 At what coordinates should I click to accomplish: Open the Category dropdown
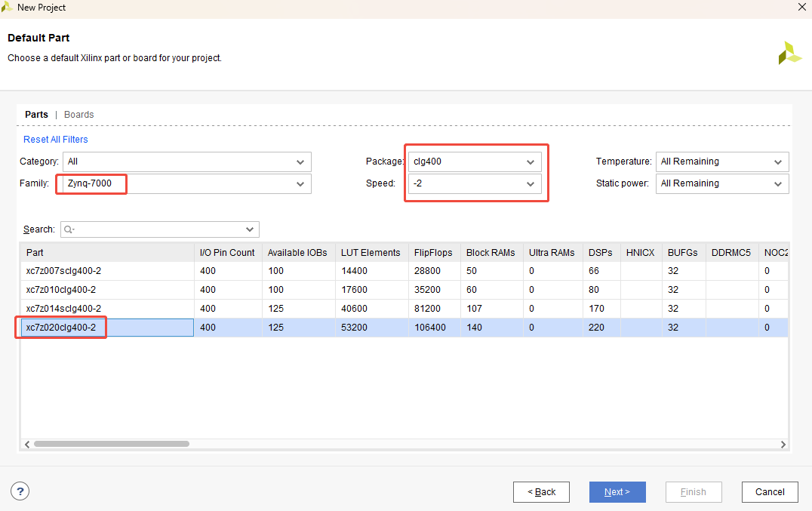[x=187, y=162]
